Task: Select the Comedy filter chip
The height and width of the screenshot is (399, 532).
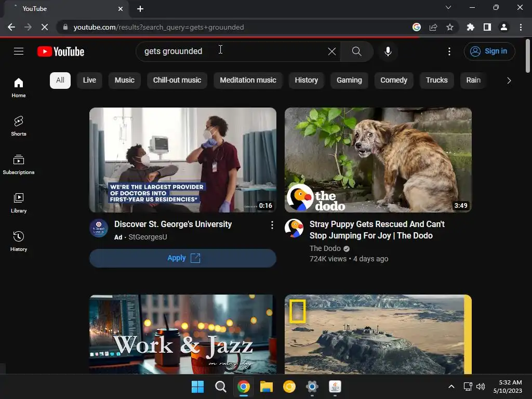Action: [x=394, y=81]
